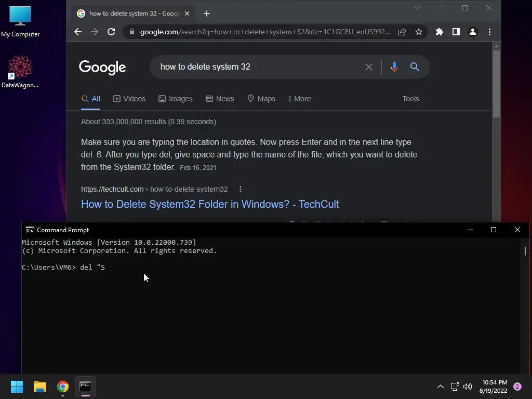This screenshot has width=532, height=399.
Task: Click the Command Prompt scrollbar
Action: [x=525, y=251]
